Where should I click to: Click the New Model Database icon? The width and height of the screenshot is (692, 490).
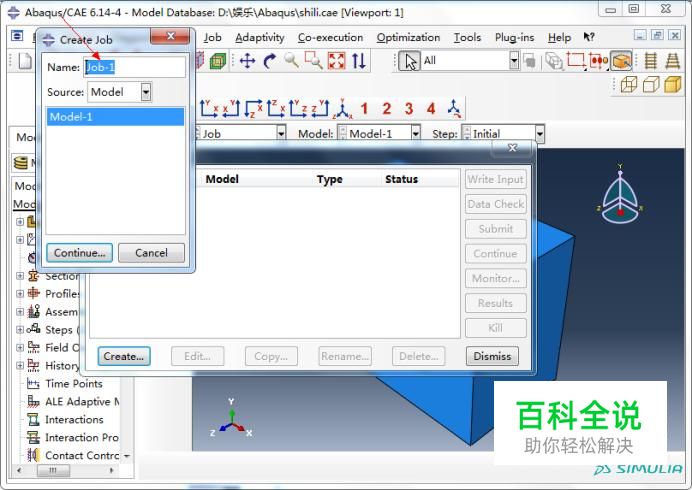coord(25,60)
